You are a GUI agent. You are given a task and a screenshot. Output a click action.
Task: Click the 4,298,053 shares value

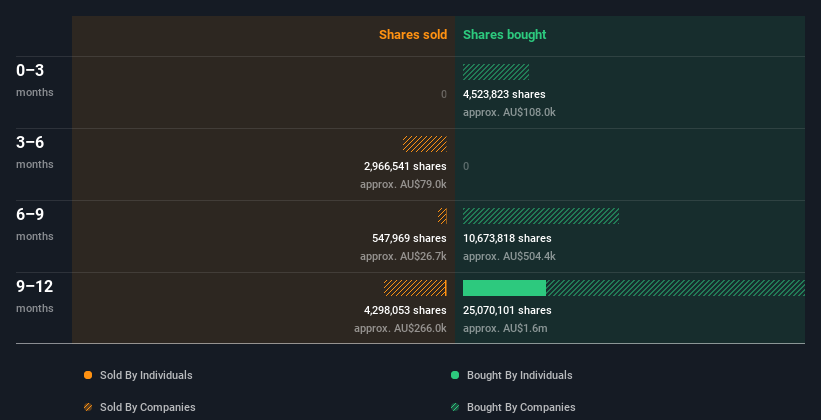click(x=405, y=310)
